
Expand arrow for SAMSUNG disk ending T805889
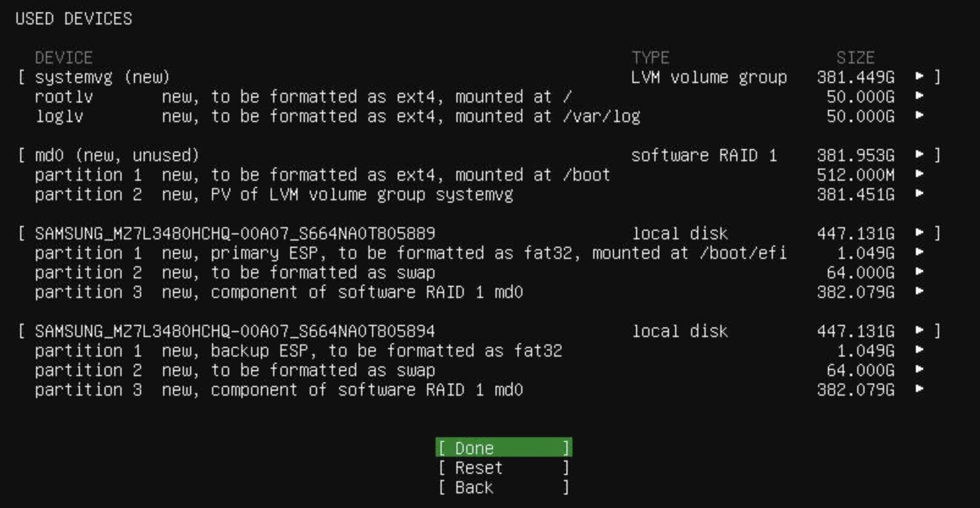point(920,233)
